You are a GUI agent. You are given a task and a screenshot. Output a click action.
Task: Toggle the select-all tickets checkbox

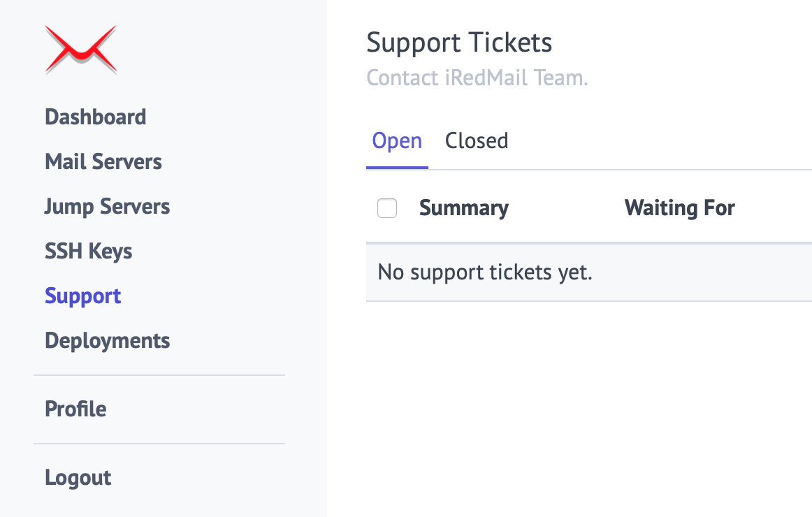point(387,208)
